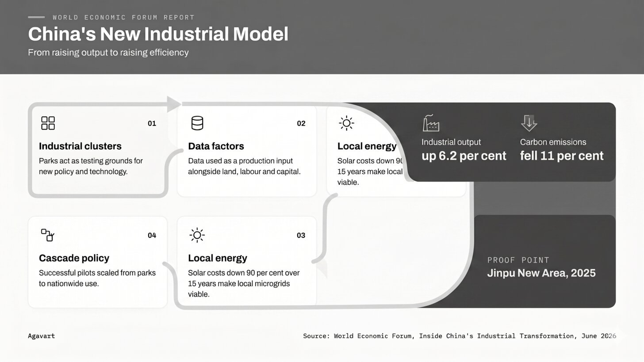Click the subtitle "From raising output to raising efficiency"
The image size is (644, 362).
tap(108, 53)
